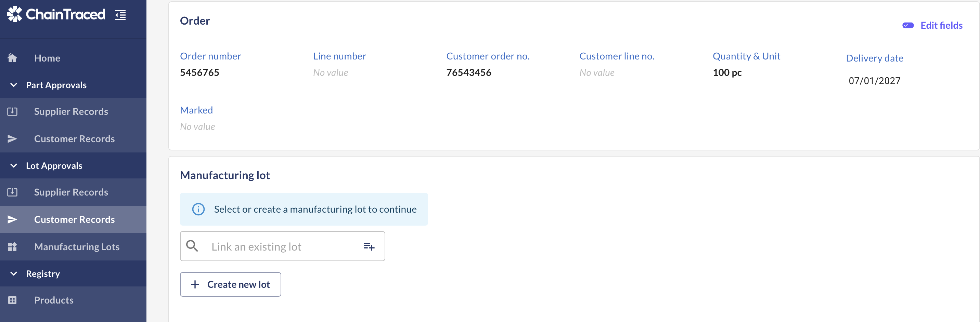Click the Link an existing lot field
The width and height of the screenshot is (980, 322).
(x=282, y=246)
